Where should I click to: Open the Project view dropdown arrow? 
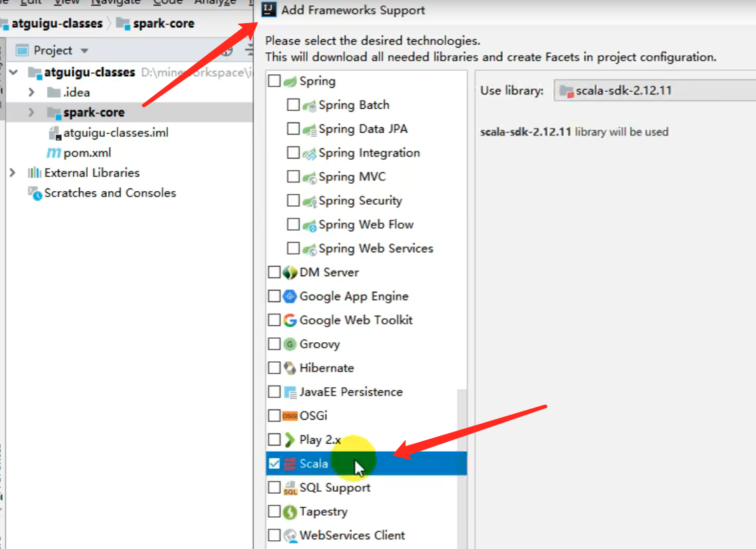coord(84,50)
